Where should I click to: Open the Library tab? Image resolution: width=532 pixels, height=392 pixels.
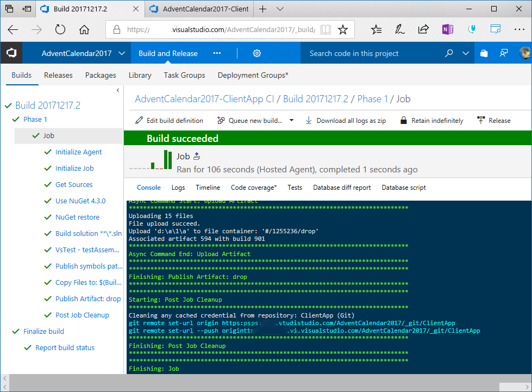[140, 75]
